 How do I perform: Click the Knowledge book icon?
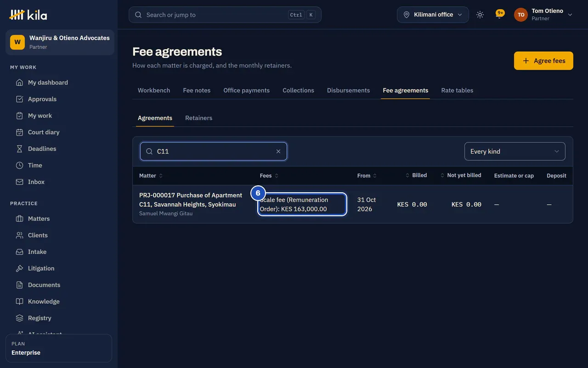19,302
